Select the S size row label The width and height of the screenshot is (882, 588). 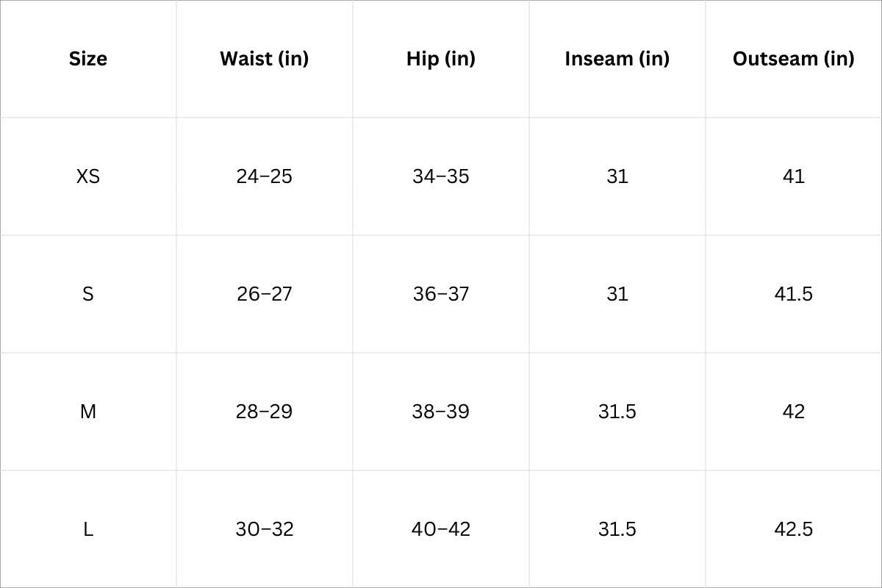point(88,294)
